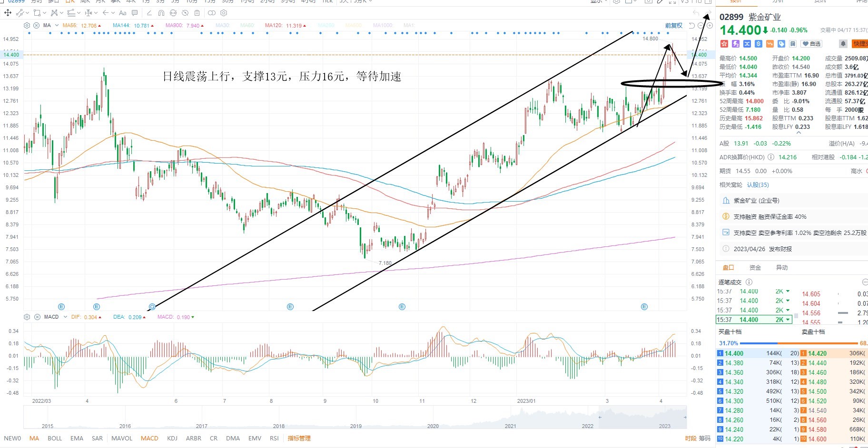Image resolution: width=868 pixels, height=448 pixels.
Task: Select the parallel channel drawing tool
Action: point(71,13)
